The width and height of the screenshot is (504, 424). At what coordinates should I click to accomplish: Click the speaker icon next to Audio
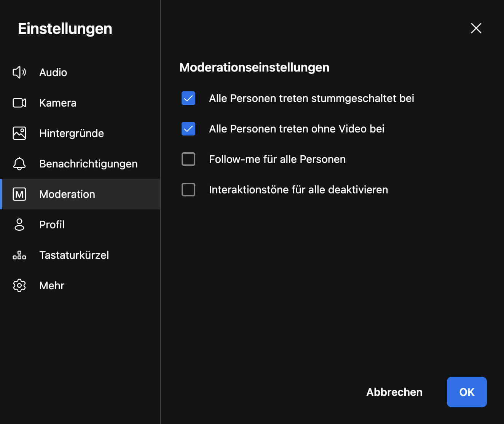pyautogui.click(x=19, y=72)
